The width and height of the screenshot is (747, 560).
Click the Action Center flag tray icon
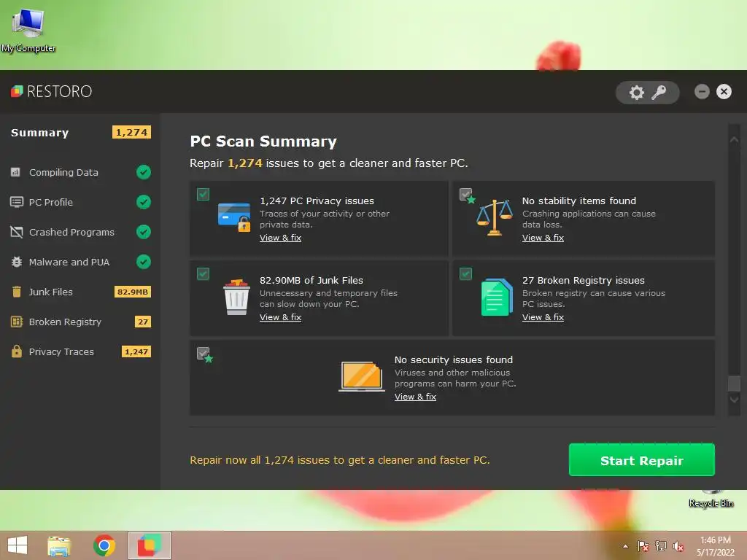click(643, 546)
